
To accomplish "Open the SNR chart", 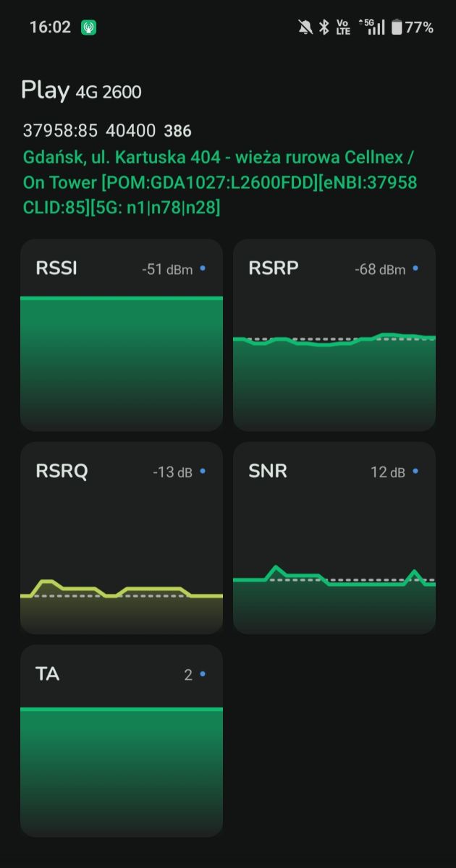I will (x=334, y=538).
